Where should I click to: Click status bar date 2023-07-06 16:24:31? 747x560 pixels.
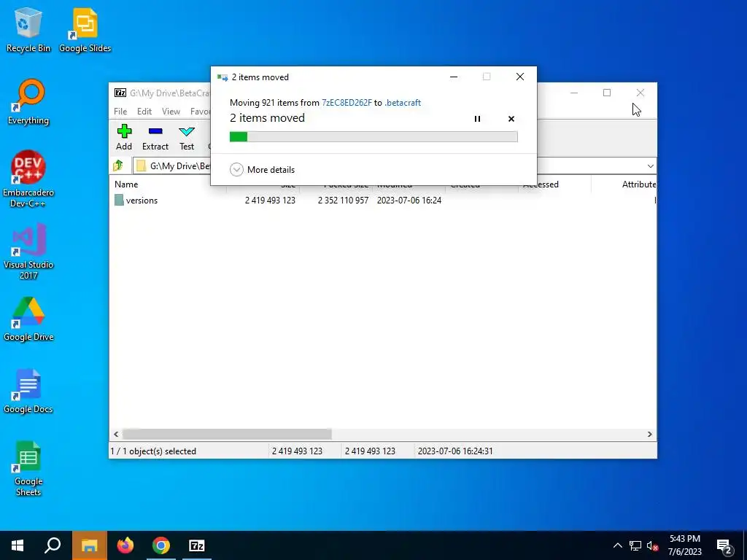[x=455, y=451]
